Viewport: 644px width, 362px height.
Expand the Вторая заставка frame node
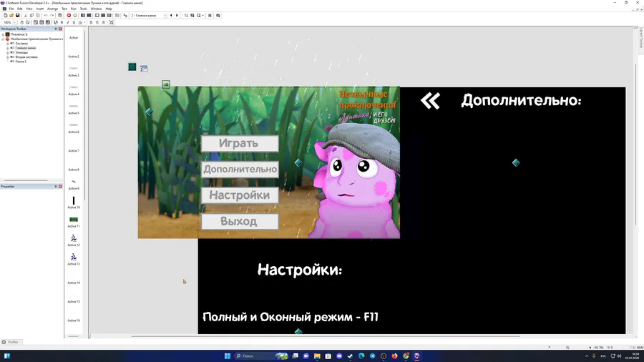(7, 57)
